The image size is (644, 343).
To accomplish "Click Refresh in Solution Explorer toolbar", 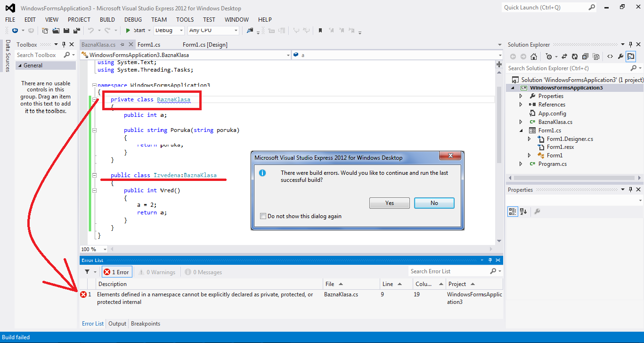I will point(575,57).
